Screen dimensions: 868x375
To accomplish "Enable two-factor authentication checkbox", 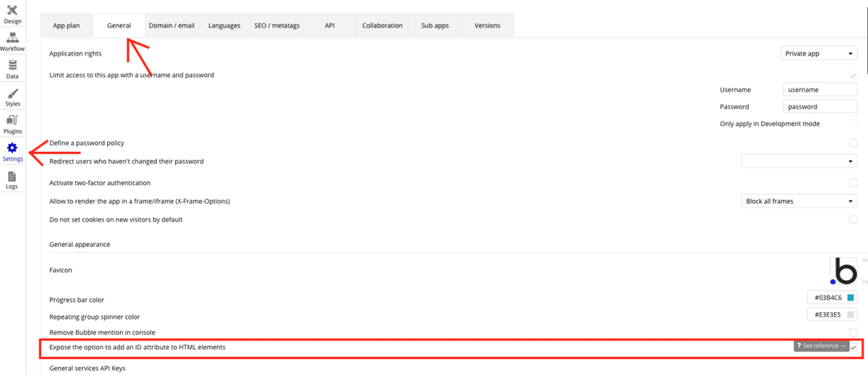I will (x=854, y=183).
